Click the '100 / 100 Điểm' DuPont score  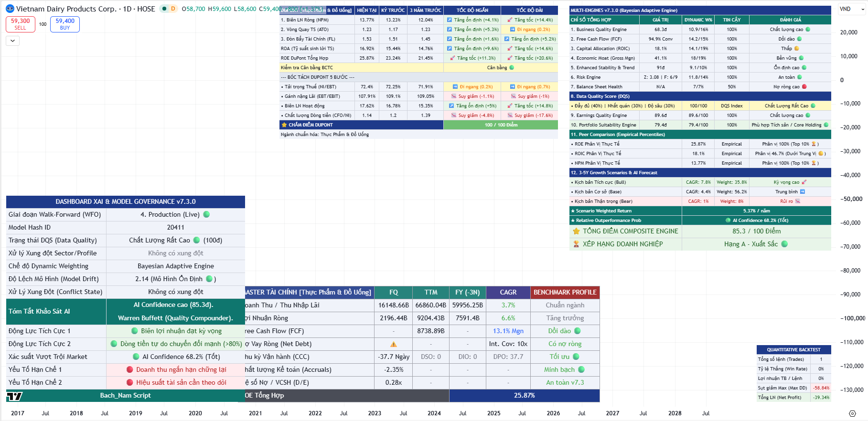click(501, 125)
